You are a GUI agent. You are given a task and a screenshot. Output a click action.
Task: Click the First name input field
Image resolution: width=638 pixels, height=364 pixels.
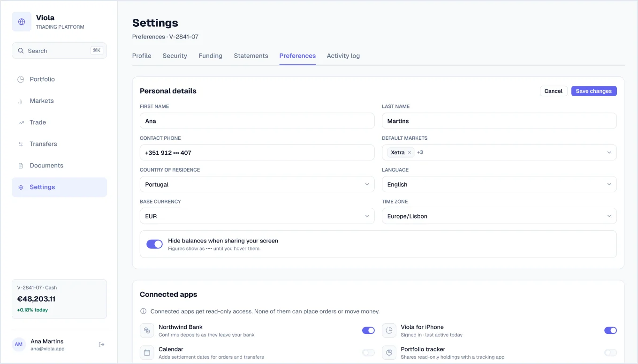(257, 121)
